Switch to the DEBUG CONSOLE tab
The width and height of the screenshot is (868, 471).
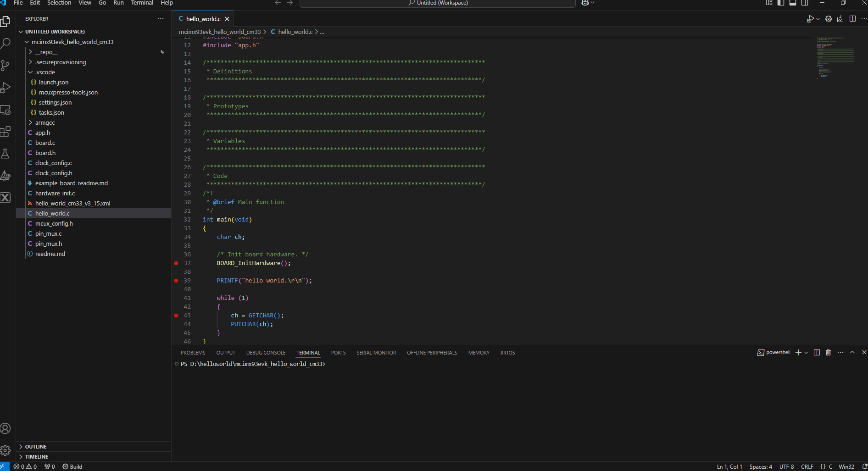click(x=266, y=353)
